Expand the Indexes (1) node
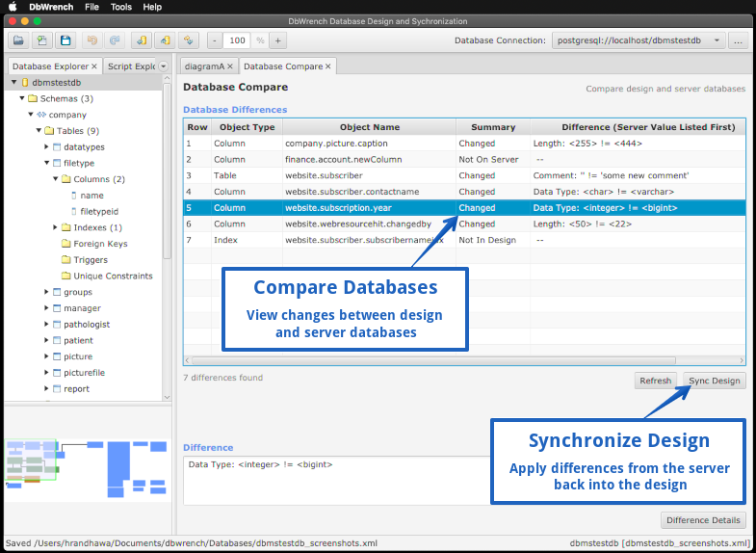 [x=56, y=227]
